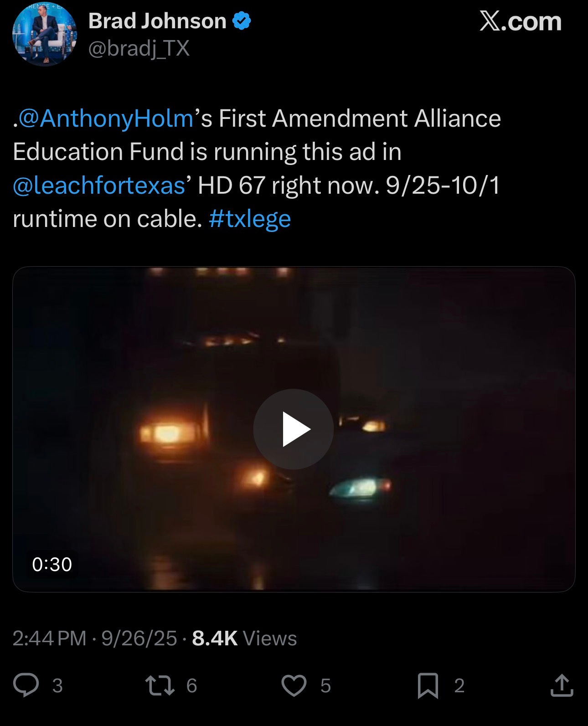Viewport: 588px width, 726px height.
Task: Open the @leachfortexas mention
Action: (99, 185)
